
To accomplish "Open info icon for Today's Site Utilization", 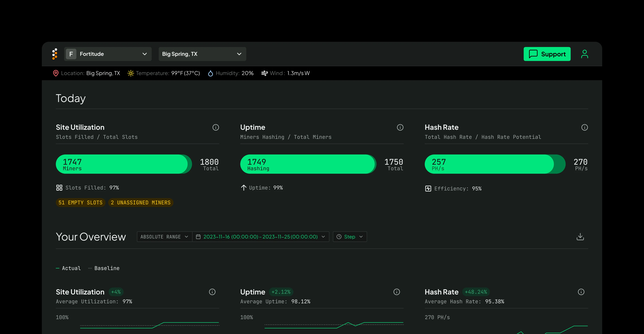I will tap(216, 128).
